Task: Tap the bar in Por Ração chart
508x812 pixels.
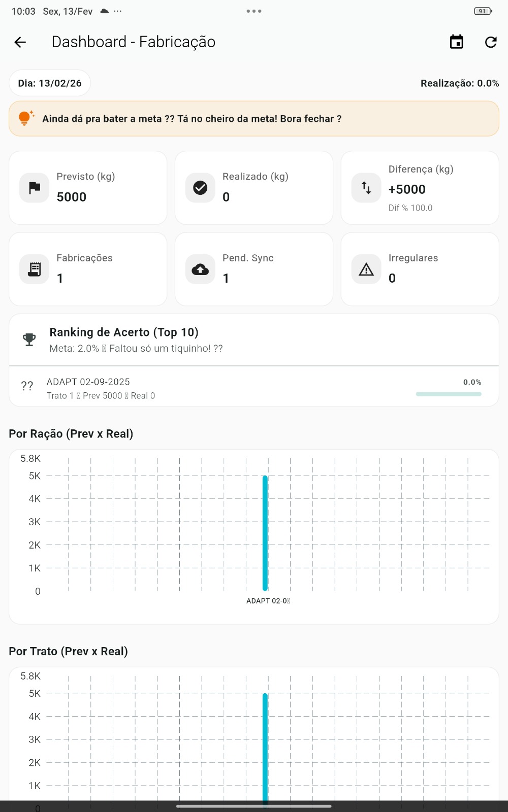Action: [265, 533]
